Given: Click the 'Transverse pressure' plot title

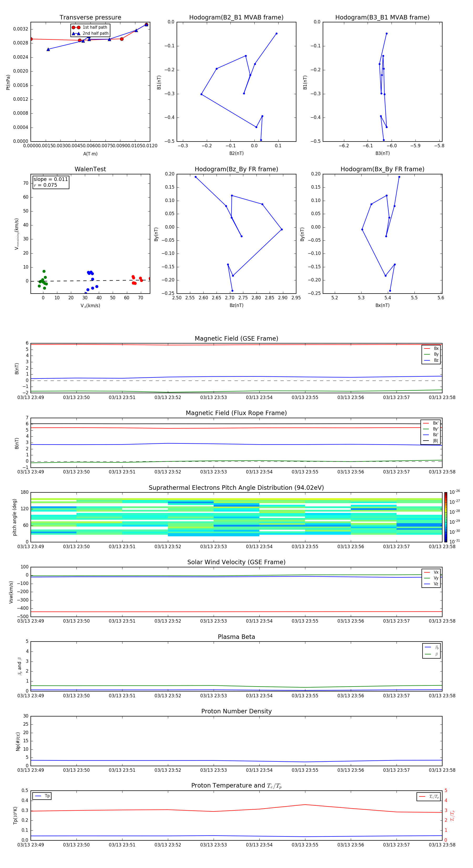Looking at the screenshot, I should click(90, 18).
